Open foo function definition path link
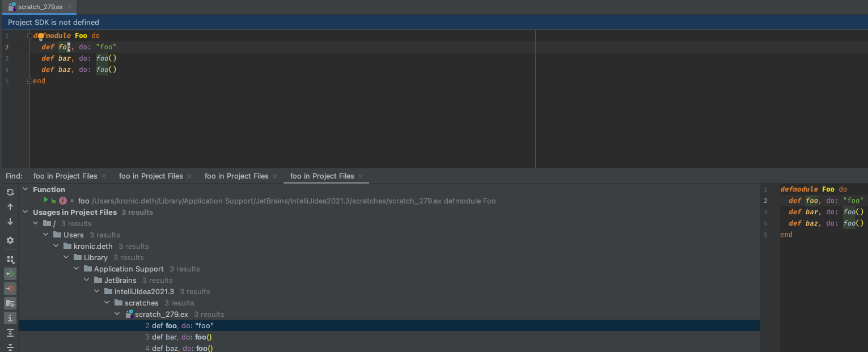The height and width of the screenshot is (352, 868). [x=227, y=201]
